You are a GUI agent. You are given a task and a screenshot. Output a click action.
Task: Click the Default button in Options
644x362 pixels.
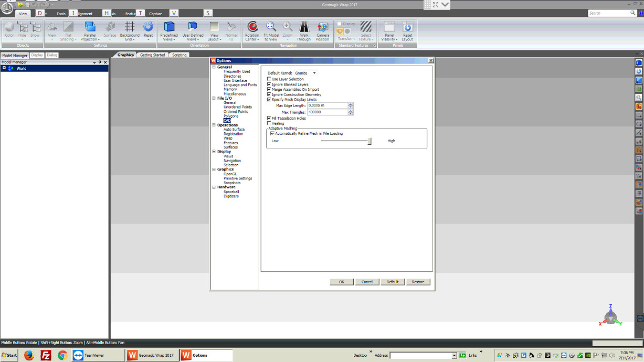click(x=393, y=282)
